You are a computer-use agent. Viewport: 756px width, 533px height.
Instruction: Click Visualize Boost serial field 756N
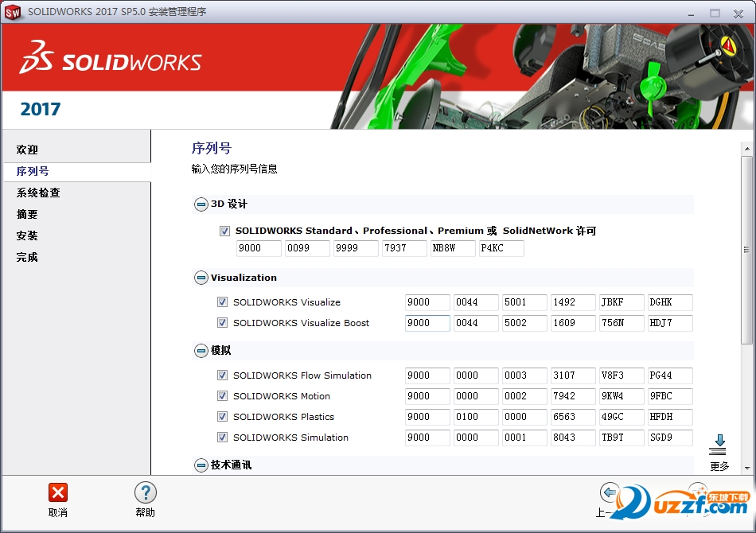point(622,323)
